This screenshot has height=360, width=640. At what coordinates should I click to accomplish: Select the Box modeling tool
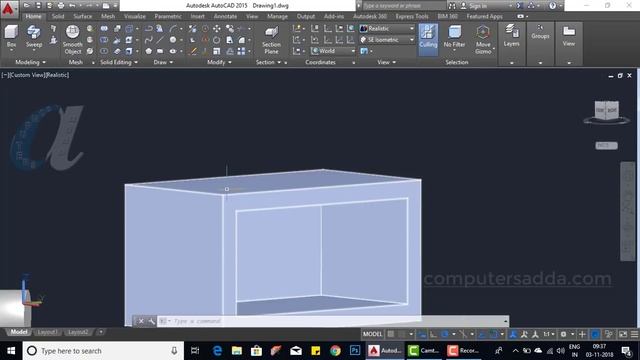pos(11,36)
